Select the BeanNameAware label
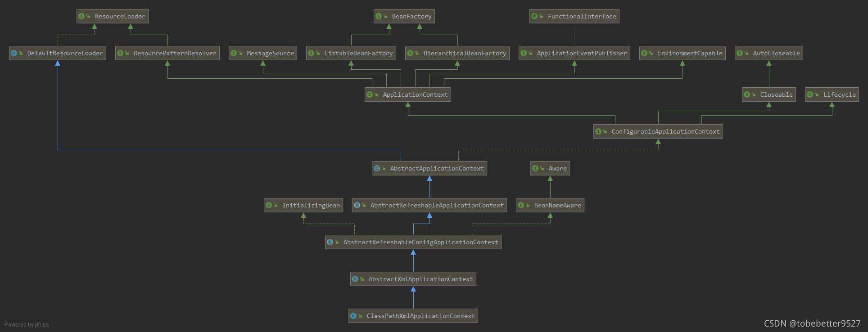 557,205
